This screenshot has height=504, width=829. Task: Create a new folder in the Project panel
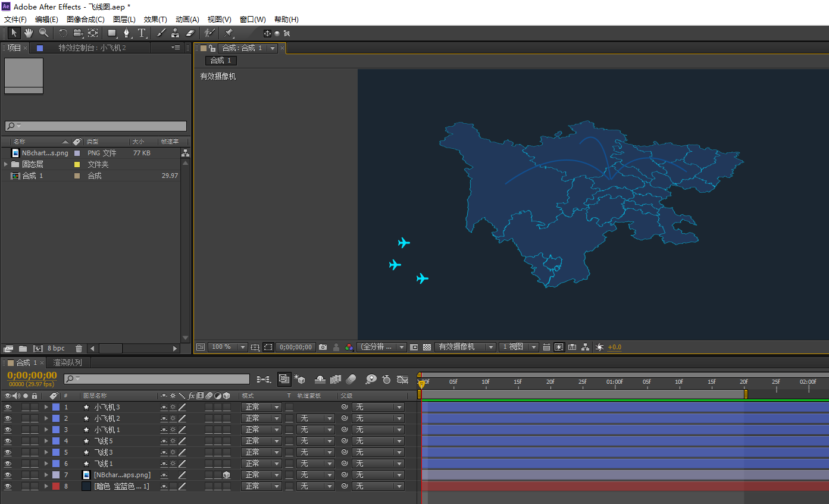[23, 348]
